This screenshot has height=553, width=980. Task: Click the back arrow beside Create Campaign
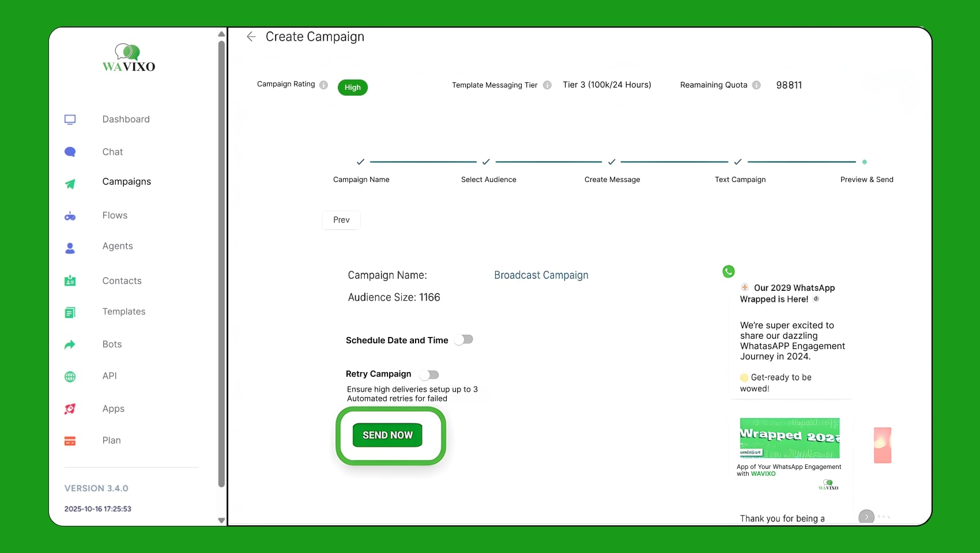[x=251, y=37]
